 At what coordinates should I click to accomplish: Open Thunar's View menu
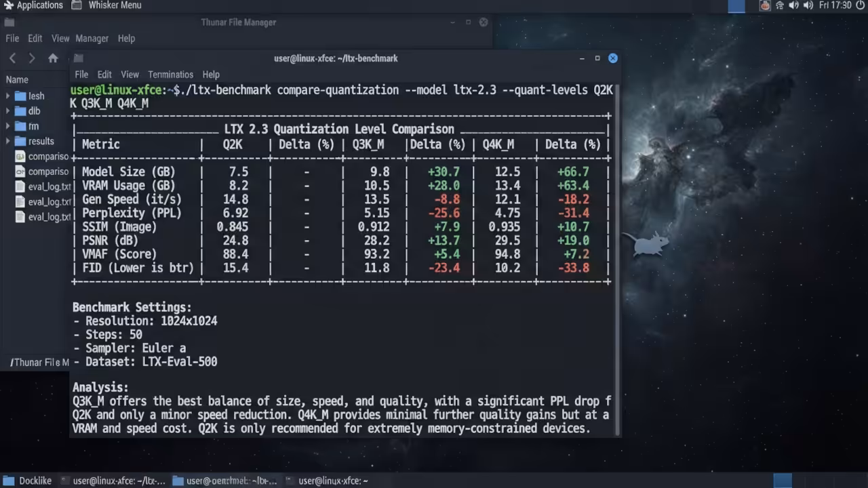pos(60,39)
